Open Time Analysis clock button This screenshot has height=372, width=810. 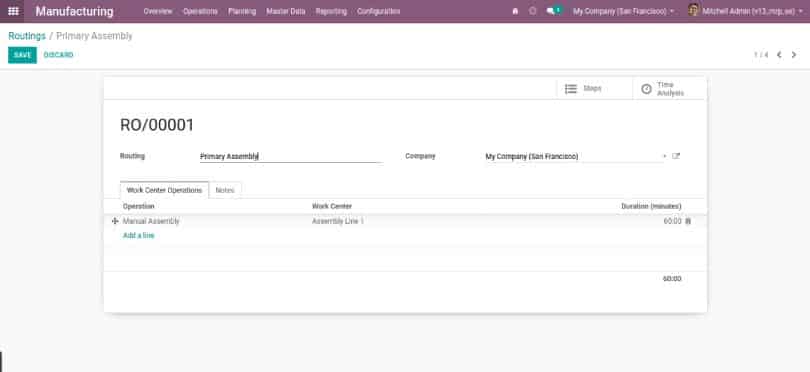tap(669, 89)
